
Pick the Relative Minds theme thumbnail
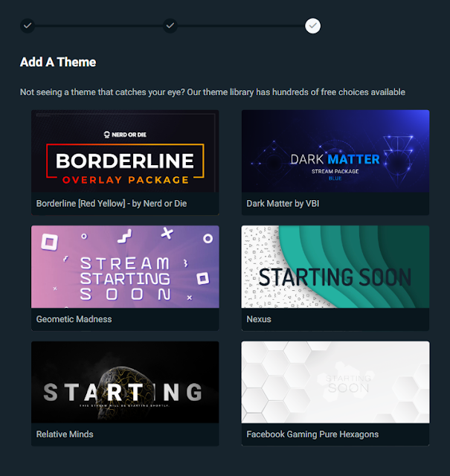[125, 382]
